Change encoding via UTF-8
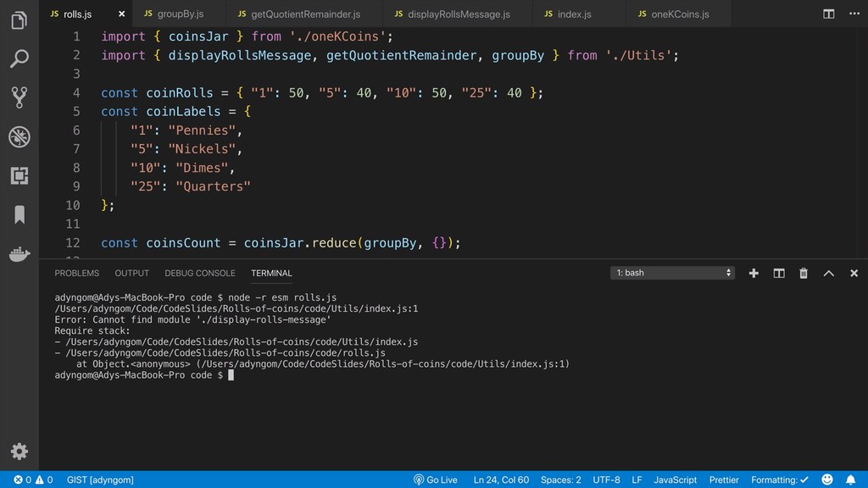The image size is (868, 488). pyautogui.click(x=606, y=480)
